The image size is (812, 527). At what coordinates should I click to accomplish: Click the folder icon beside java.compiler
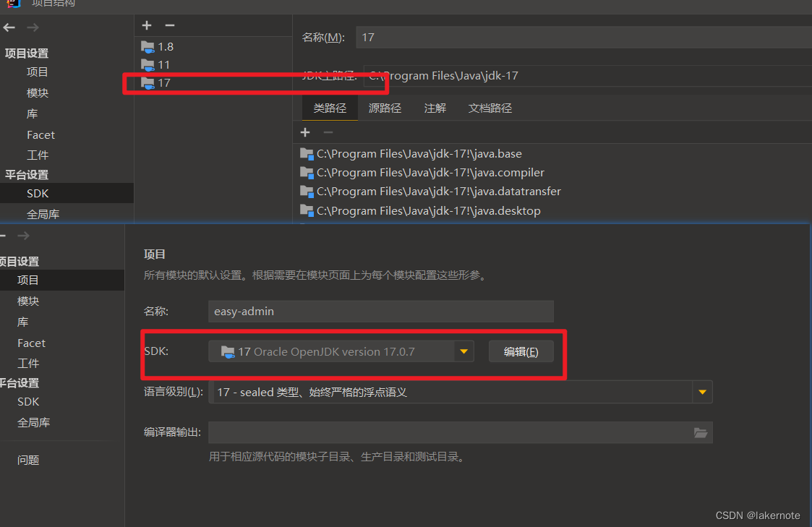[x=307, y=172]
